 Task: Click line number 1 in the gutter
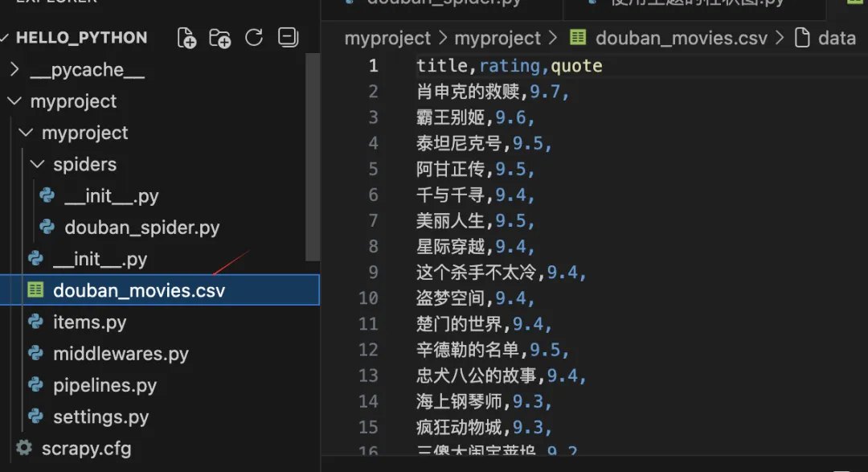(374, 66)
